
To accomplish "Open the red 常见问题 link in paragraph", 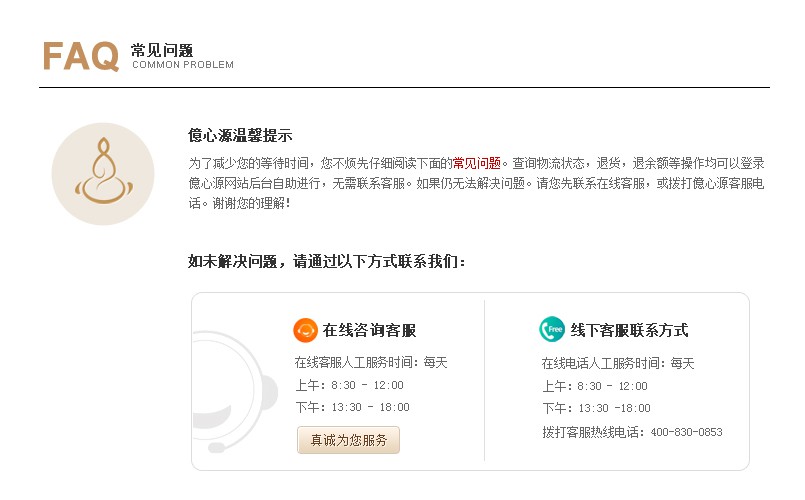I will tap(477, 163).
